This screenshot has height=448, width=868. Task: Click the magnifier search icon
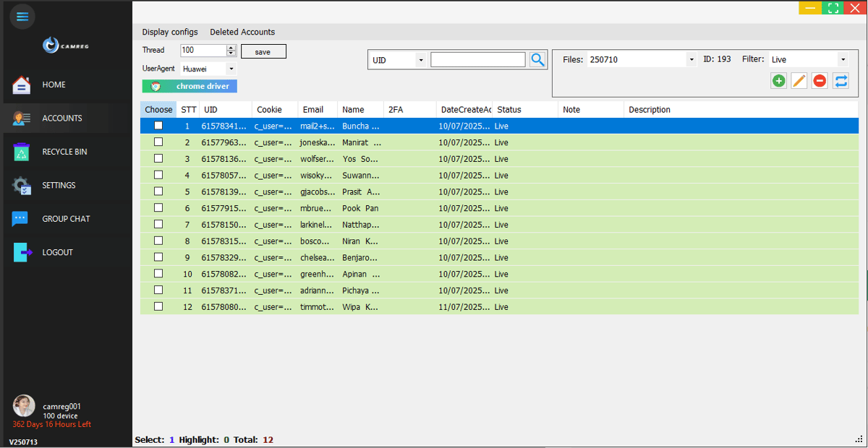(x=537, y=59)
